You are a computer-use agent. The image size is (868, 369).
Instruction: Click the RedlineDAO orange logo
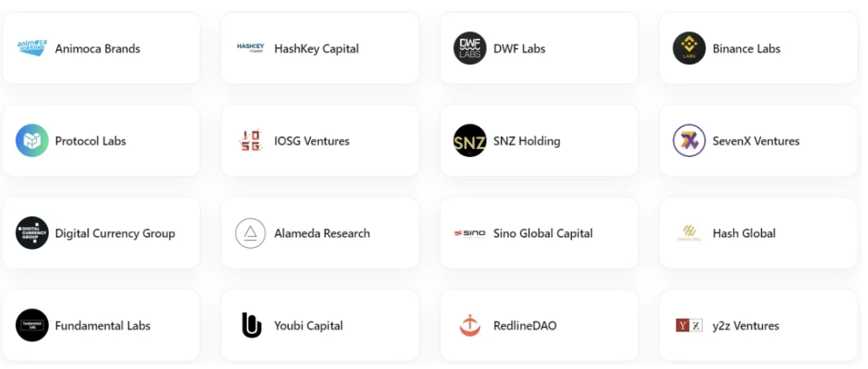pyautogui.click(x=470, y=325)
